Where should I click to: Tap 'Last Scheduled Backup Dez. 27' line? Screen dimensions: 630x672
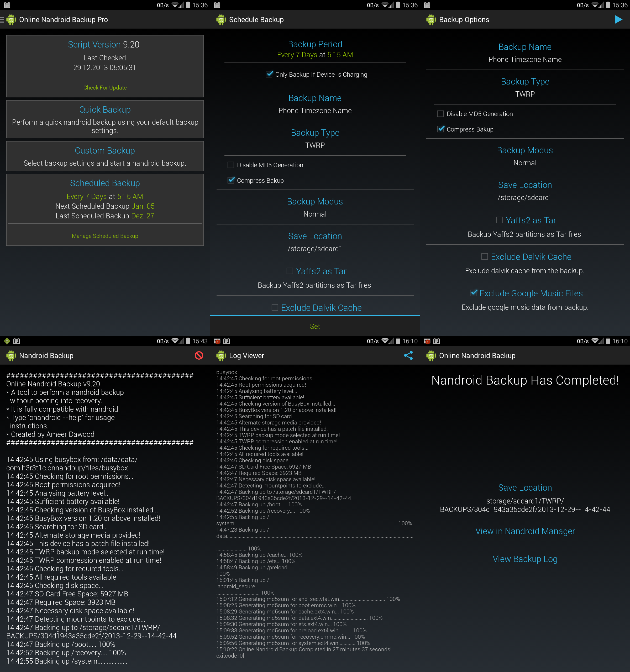(x=105, y=216)
